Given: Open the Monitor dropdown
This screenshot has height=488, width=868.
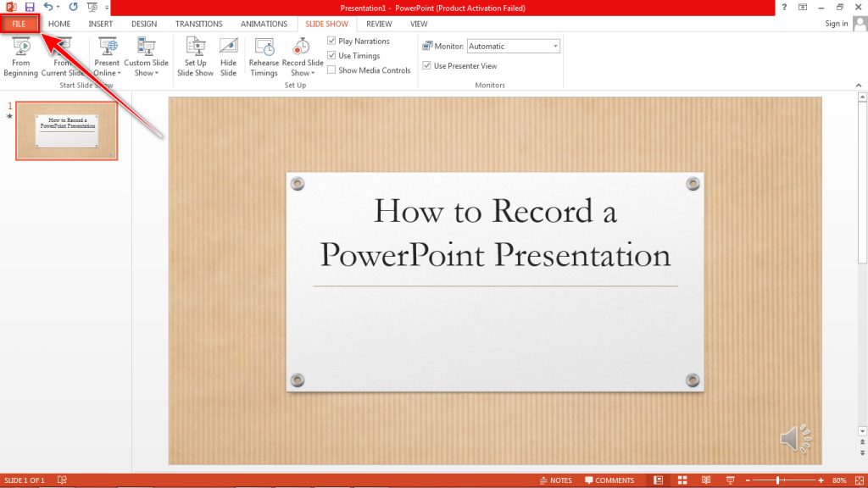Looking at the screenshot, I should tap(556, 46).
